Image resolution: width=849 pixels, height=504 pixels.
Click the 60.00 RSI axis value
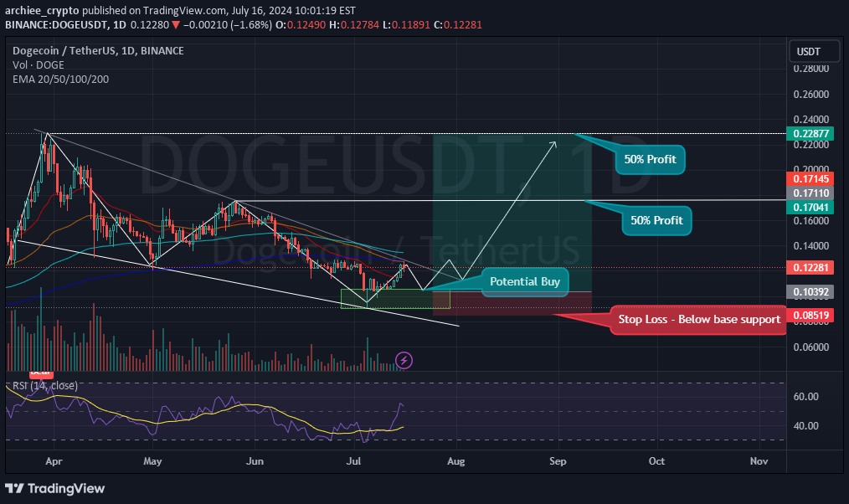pyautogui.click(x=805, y=396)
